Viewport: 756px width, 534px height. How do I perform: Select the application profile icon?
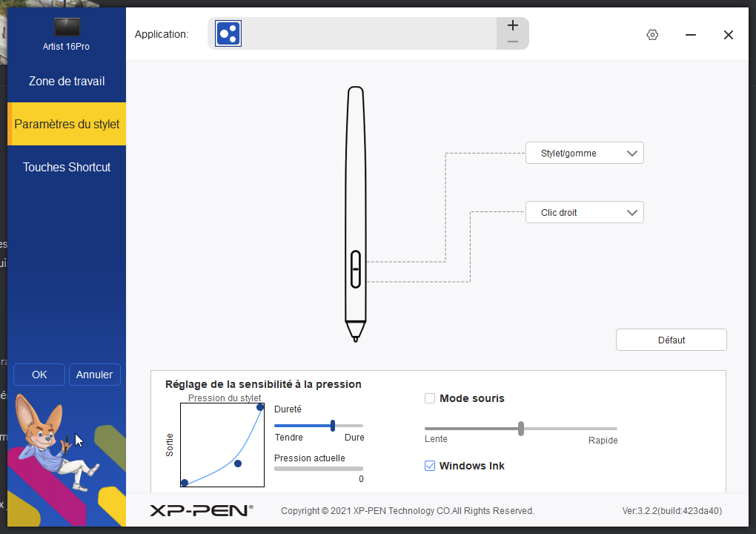coord(228,33)
